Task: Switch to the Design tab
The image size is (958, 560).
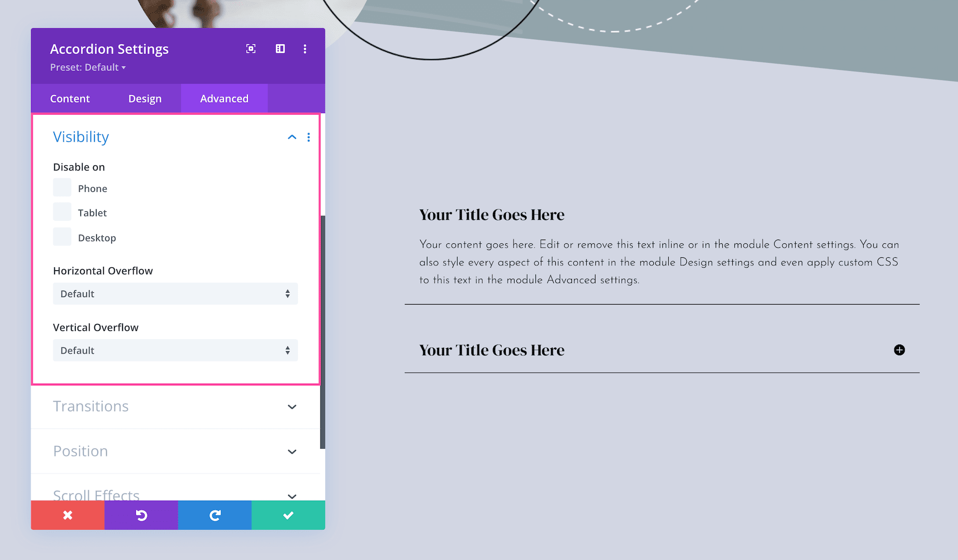Action: click(145, 99)
